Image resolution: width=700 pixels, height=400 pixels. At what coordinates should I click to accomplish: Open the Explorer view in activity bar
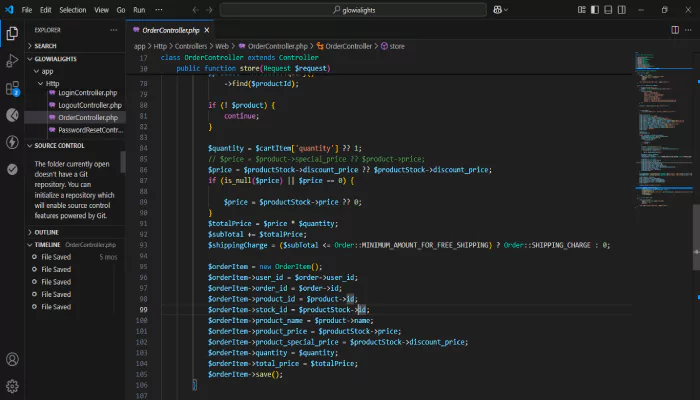click(x=12, y=33)
